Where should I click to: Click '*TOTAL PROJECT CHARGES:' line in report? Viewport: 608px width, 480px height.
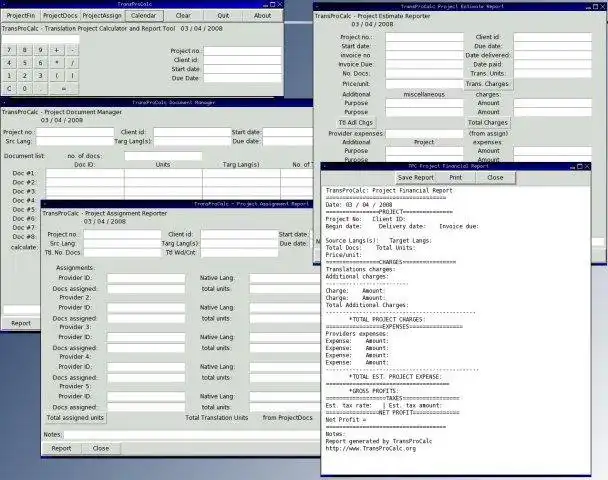pyautogui.click(x=387, y=320)
